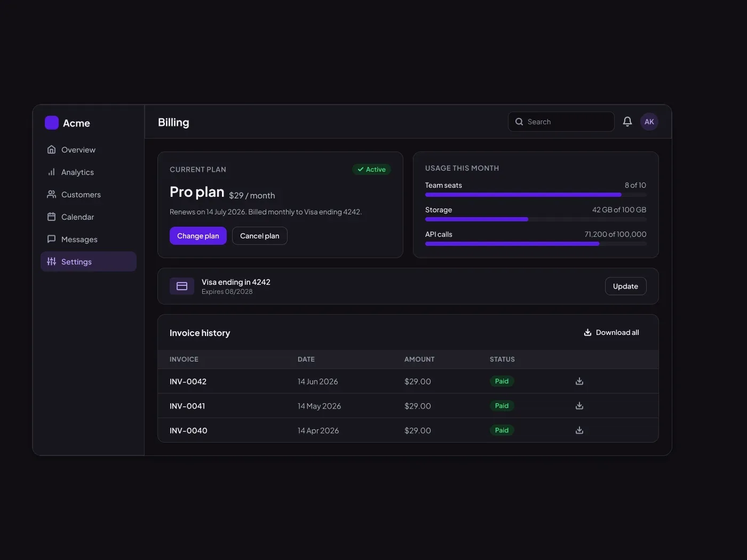This screenshot has height=560, width=747.
Task: Select invoice number INV-0040
Action: click(188, 430)
